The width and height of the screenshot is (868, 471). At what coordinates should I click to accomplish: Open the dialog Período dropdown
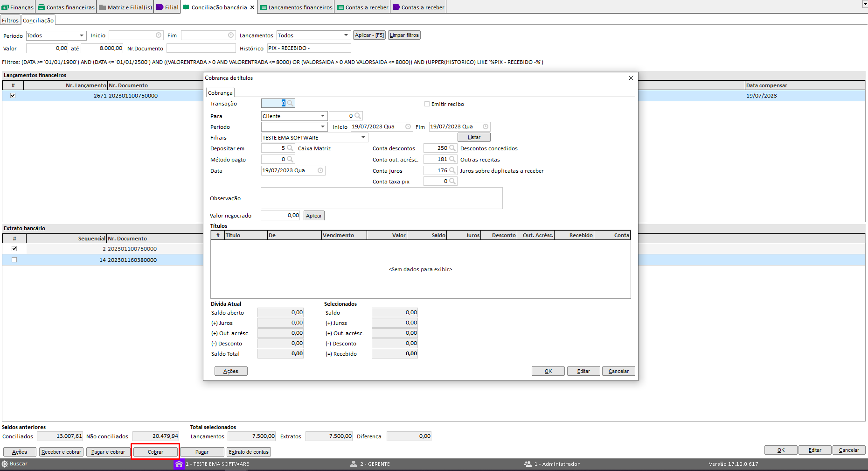[x=322, y=127]
